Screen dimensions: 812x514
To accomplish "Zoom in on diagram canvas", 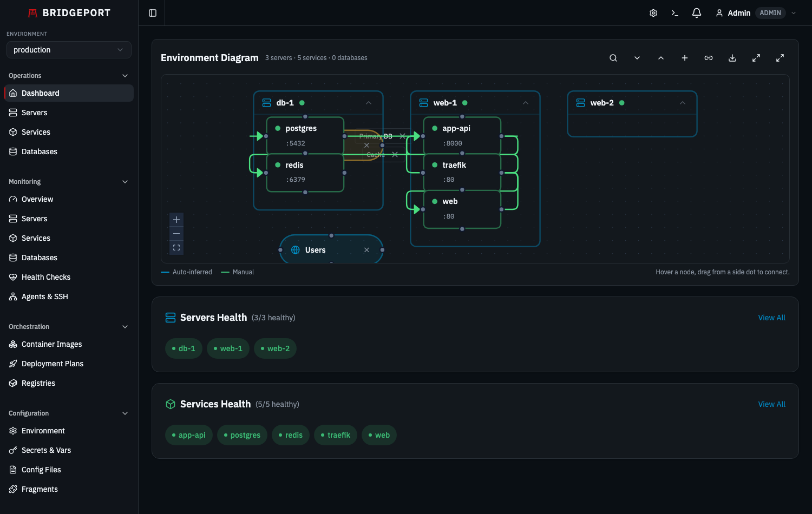I will tap(176, 220).
